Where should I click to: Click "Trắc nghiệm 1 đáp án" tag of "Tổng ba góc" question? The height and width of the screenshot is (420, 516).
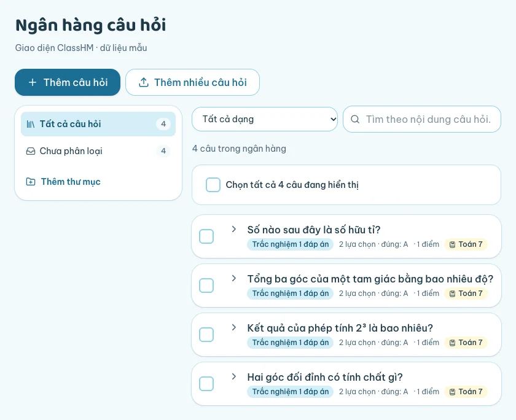coord(290,294)
